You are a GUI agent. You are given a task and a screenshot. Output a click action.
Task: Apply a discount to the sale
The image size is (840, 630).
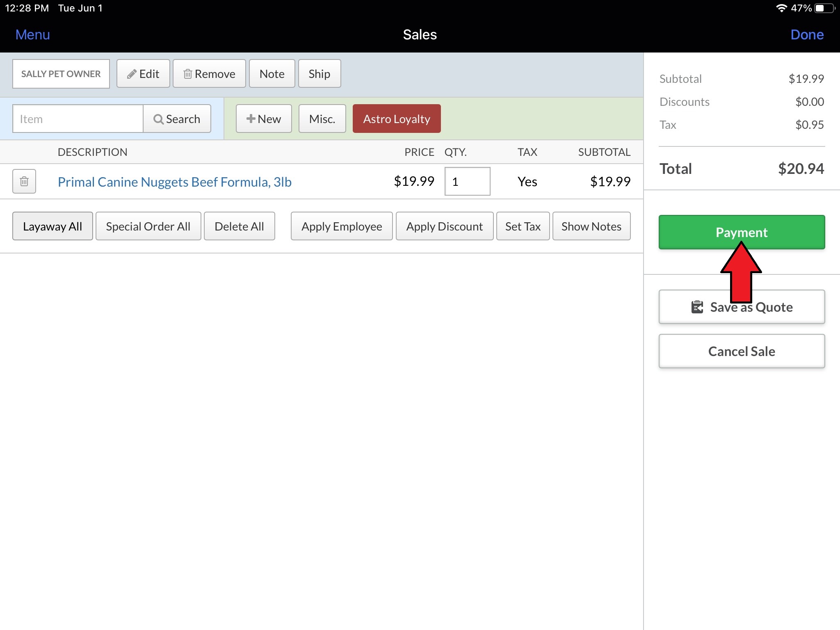(x=444, y=226)
